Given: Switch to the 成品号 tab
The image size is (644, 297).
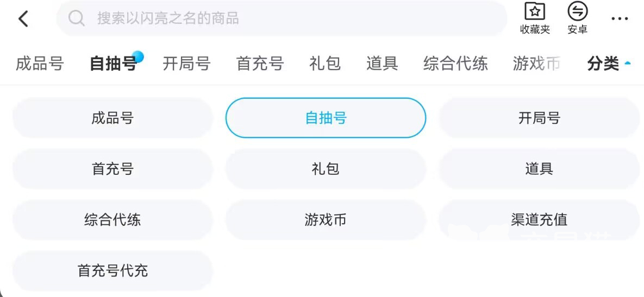Looking at the screenshot, I should point(40,64).
